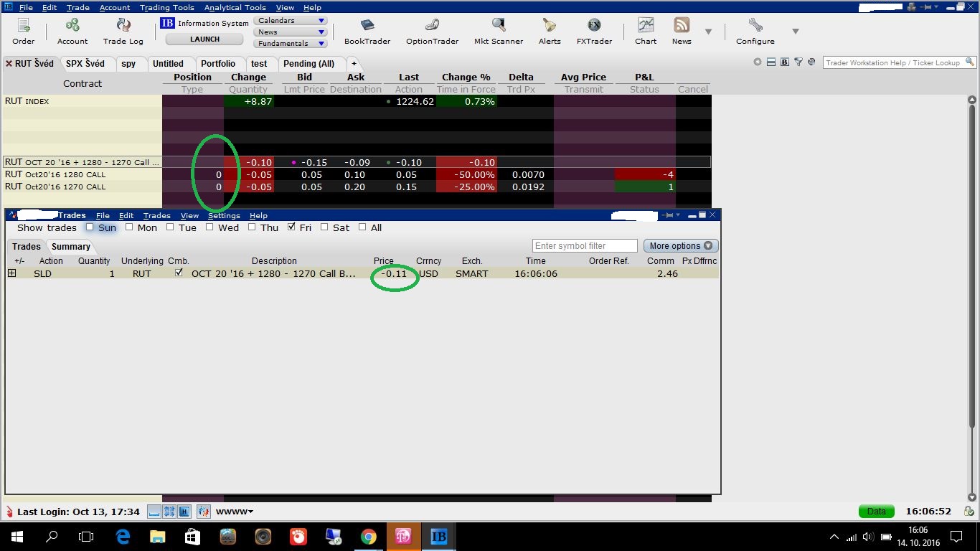Select the RUT INDEX row
Image resolution: width=980 pixels, height=551 pixels.
[357, 101]
